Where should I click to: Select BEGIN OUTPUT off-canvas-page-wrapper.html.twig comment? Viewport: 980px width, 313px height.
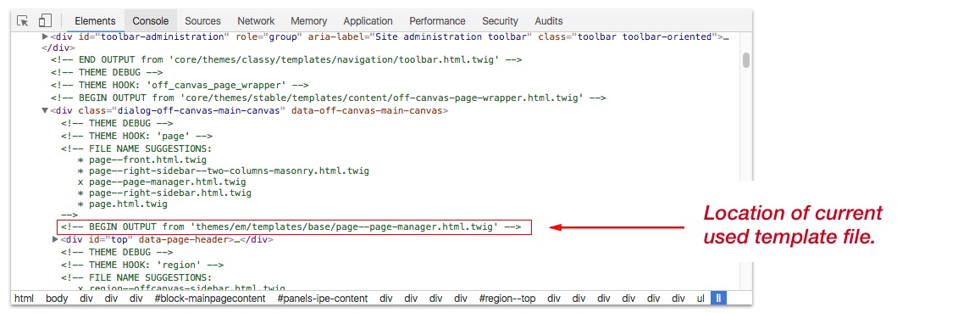click(329, 98)
